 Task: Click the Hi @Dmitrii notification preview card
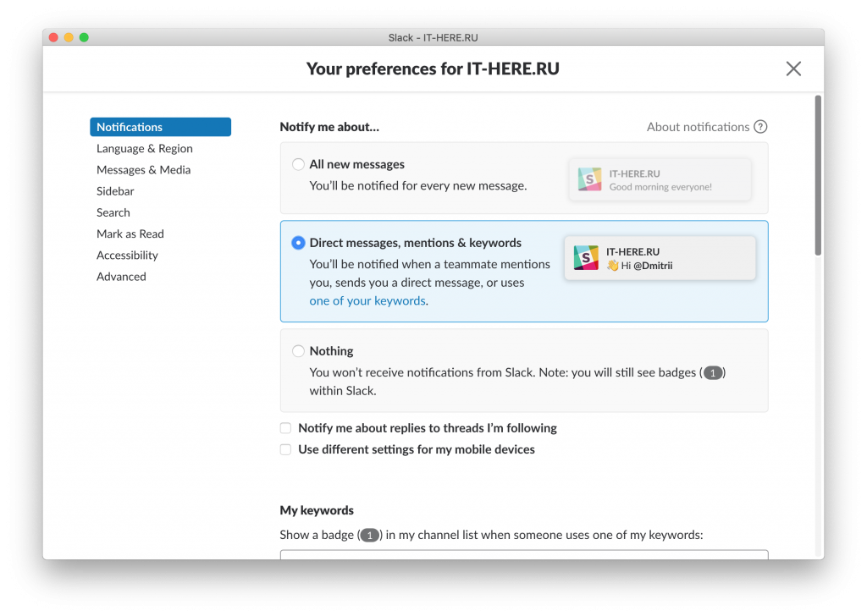tap(660, 258)
